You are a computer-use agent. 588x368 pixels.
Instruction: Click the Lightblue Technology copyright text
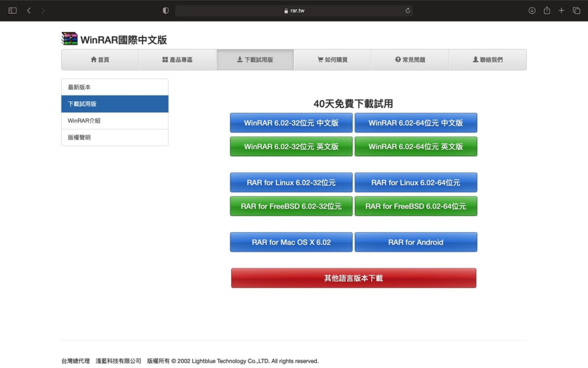point(233,361)
